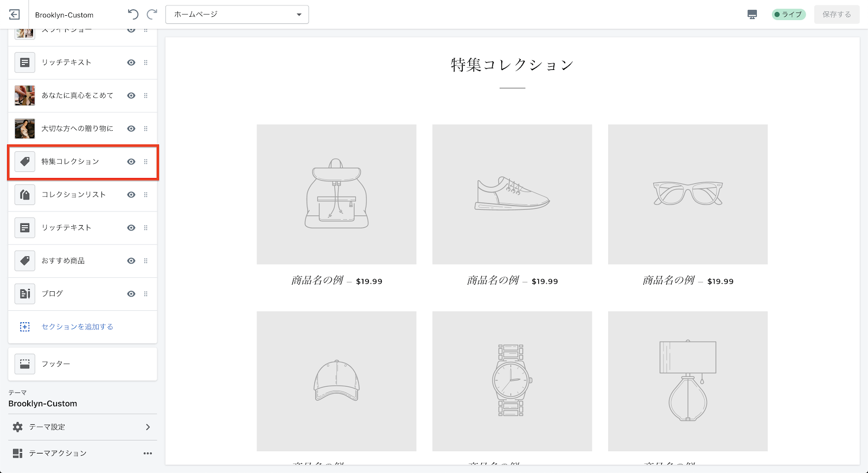Open the テーマアクション more options menu
Viewport: 868px width, 473px height.
point(148,453)
